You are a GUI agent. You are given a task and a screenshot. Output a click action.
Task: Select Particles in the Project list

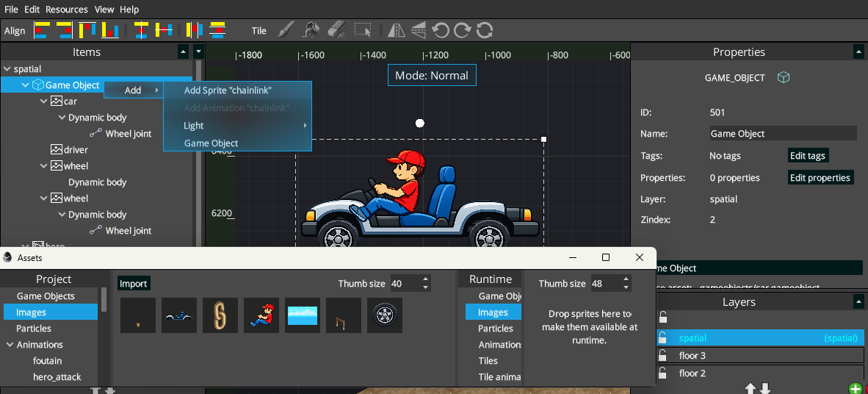[51, 329]
